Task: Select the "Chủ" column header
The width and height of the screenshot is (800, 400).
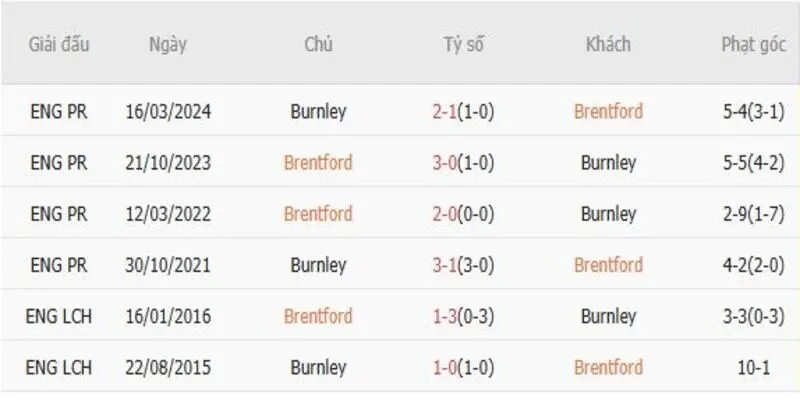Action: (x=318, y=45)
